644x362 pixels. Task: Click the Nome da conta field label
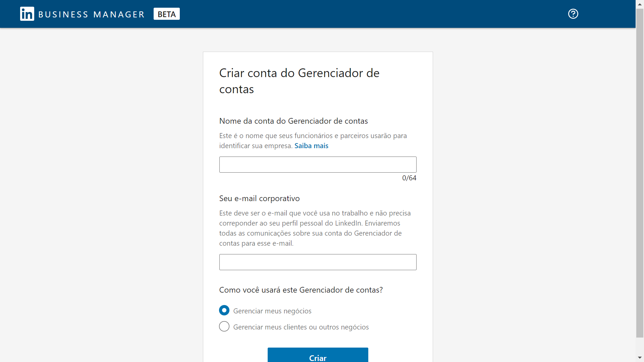coord(293,121)
